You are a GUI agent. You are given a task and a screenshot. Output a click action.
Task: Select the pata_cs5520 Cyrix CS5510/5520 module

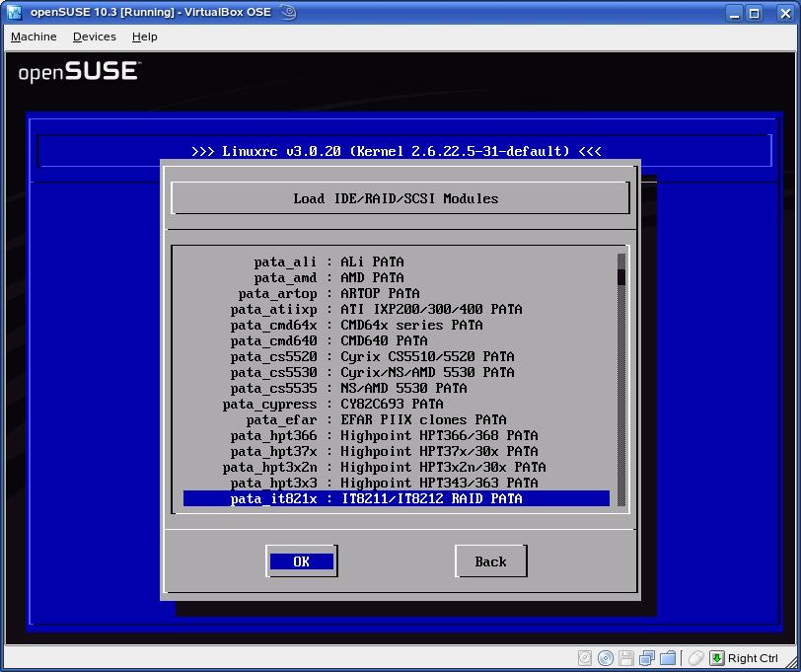(x=397, y=356)
